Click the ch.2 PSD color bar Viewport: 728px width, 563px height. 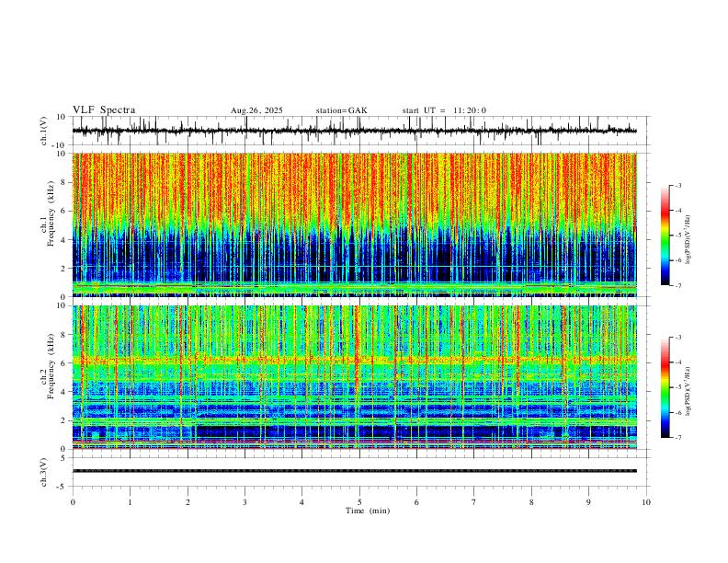point(665,387)
